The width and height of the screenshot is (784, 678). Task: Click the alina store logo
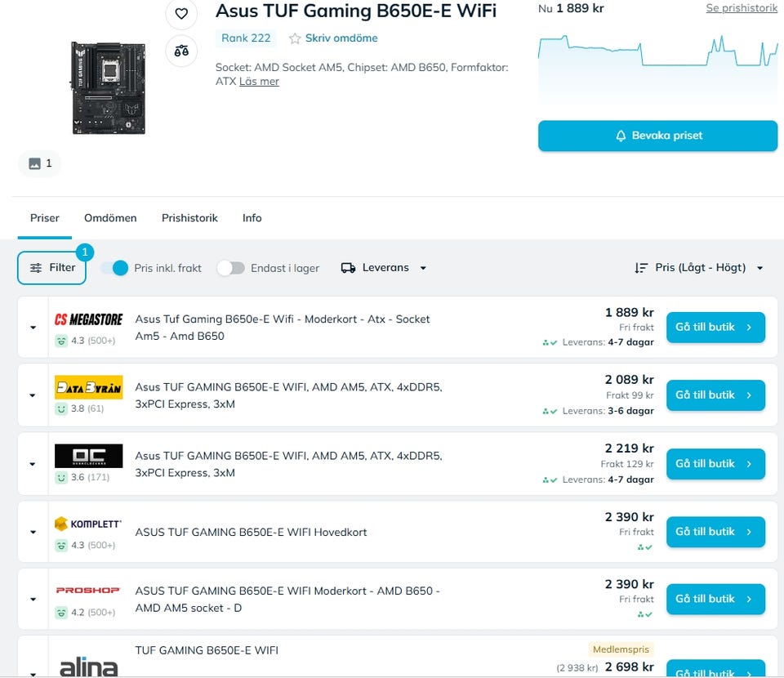pyautogui.click(x=88, y=667)
